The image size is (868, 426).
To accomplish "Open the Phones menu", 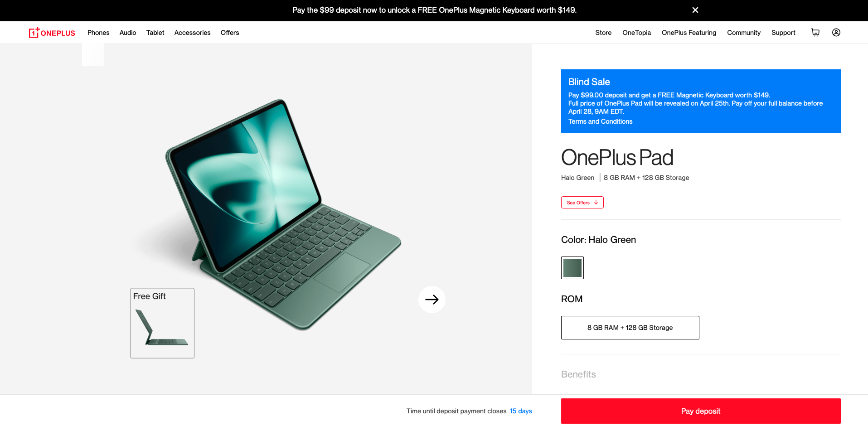I will pyautogui.click(x=98, y=33).
